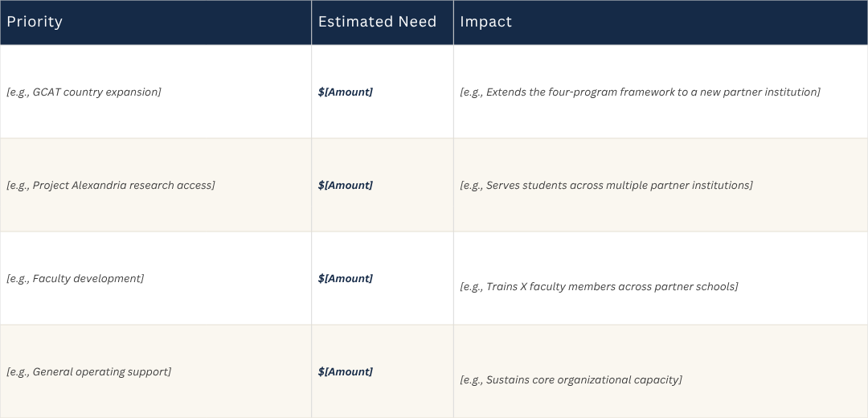The width and height of the screenshot is (868, 418).
Task: Click the Sustains core organizational capacity text
Action: pyautogui.click(x=571, y=379)
